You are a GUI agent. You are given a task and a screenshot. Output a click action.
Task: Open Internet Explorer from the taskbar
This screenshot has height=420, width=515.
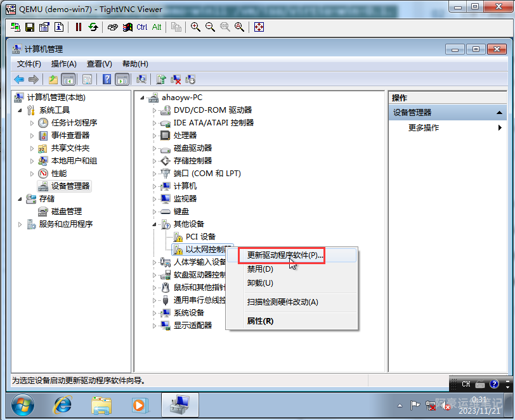(x=62, y=404)
